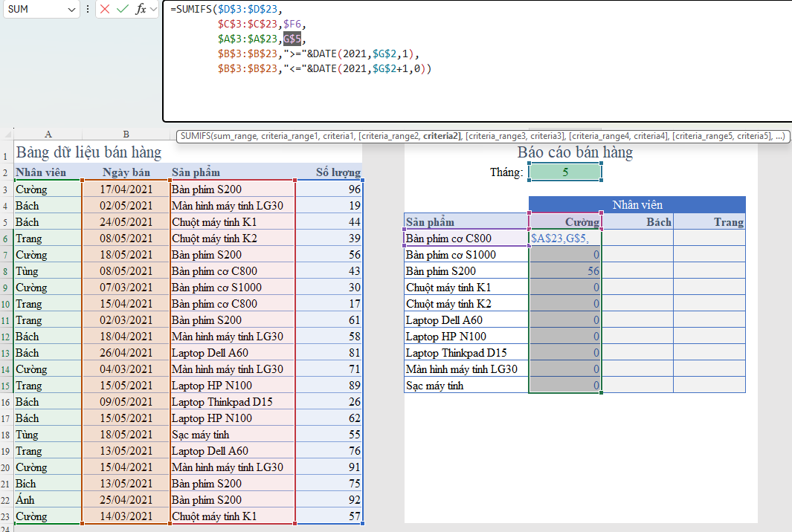This screenshot has height=532, width=792.
Task: Click row 12 header number
Action: [x=7, y=337]
